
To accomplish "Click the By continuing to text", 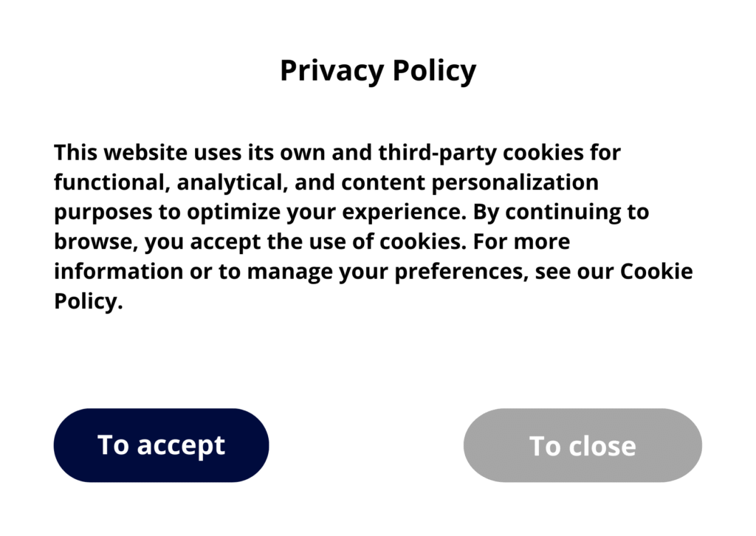I will [561, 213].
